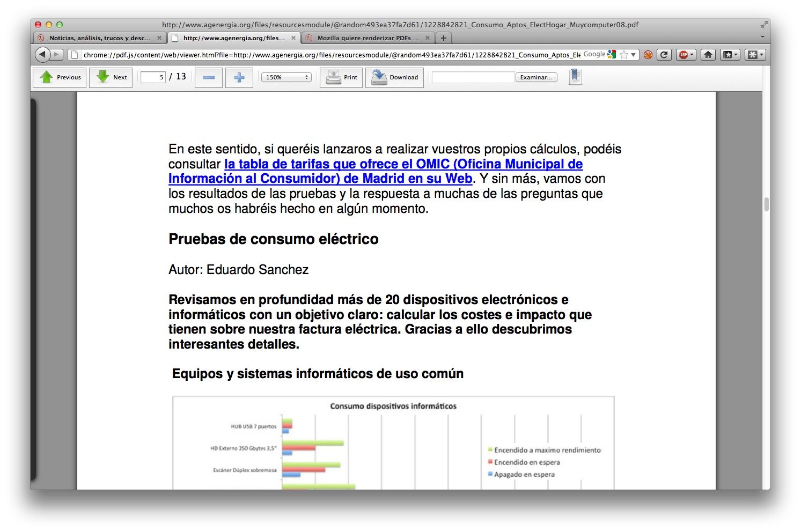This screenshot has width=801, height=532.
Task: Go to the previous PDF page
Action: click(61, 77)
